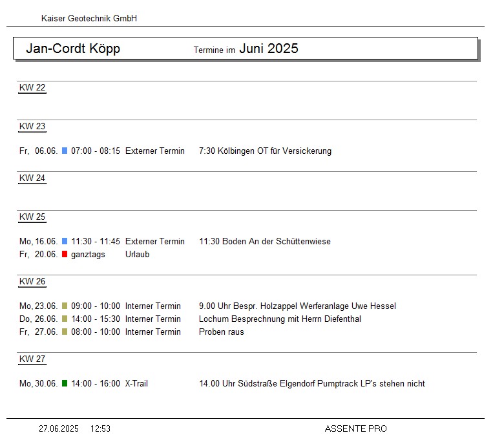This screenshot has height=444, width=504.
Task: Select the Lochum Besprechung mit Herrn Diefenthal entry
Action: [280, 319]
